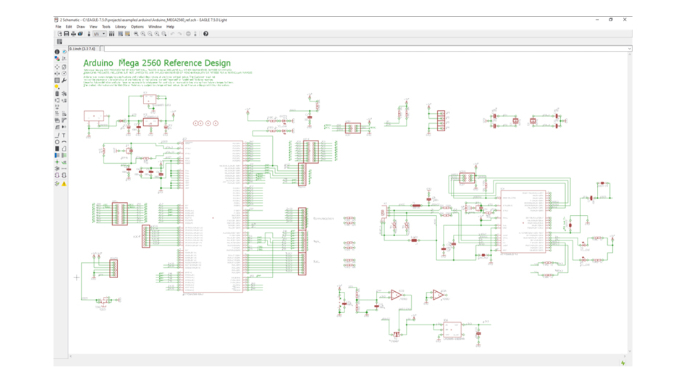Click the Undo arrow button
Viewport: 678px width, 381px height.
pos(172,34)
